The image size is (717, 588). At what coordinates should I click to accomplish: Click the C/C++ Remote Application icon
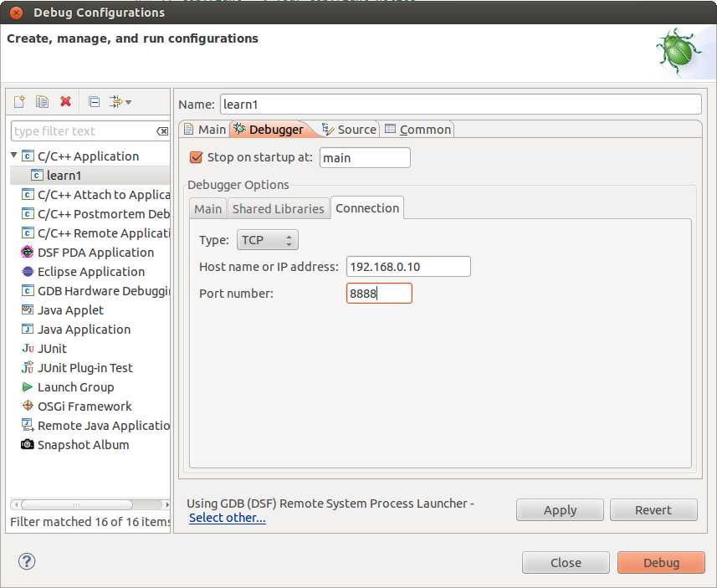click(28, 233)
